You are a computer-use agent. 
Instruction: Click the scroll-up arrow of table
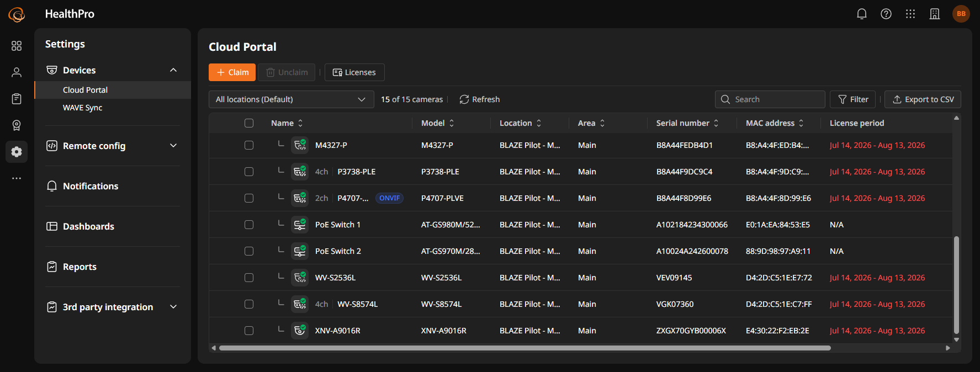click(x=957, y=118)
